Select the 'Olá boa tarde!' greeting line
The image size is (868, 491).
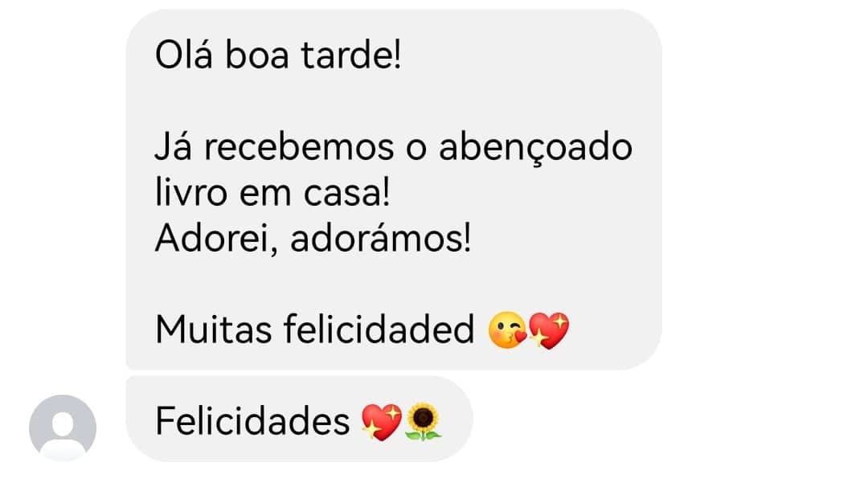tap(278, 55)
